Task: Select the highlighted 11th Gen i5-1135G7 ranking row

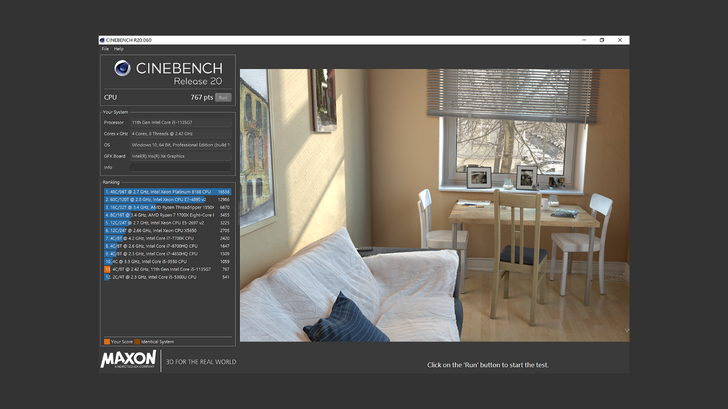Action: pos(167,269)
